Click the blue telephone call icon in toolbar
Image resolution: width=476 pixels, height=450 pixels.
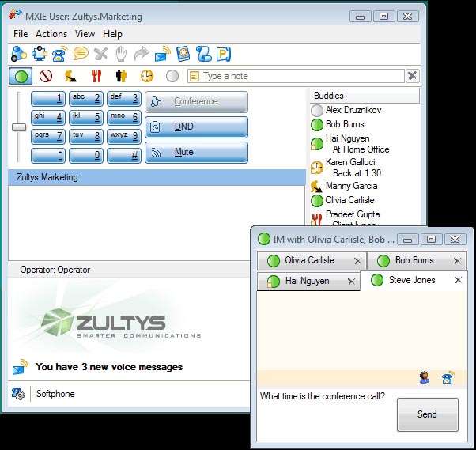click(59, 54)
